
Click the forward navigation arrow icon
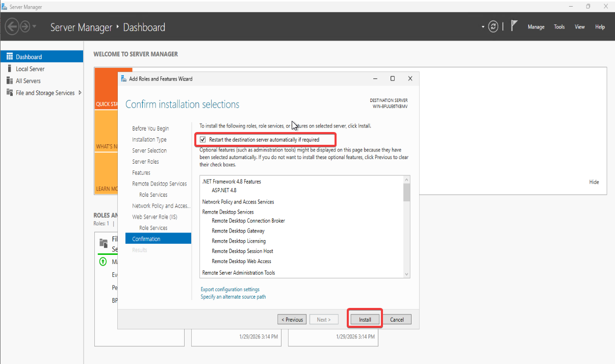pyautogui.click(x=25, y=27)
